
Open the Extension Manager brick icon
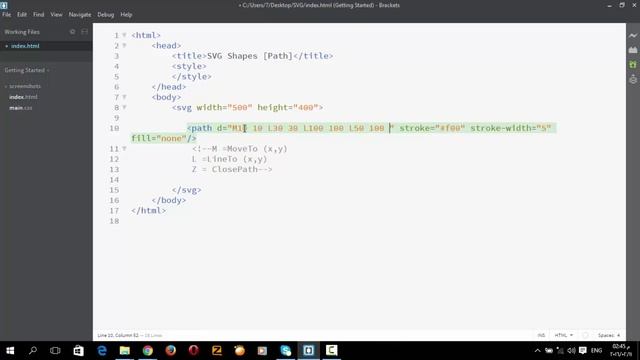tap(633, 50)
